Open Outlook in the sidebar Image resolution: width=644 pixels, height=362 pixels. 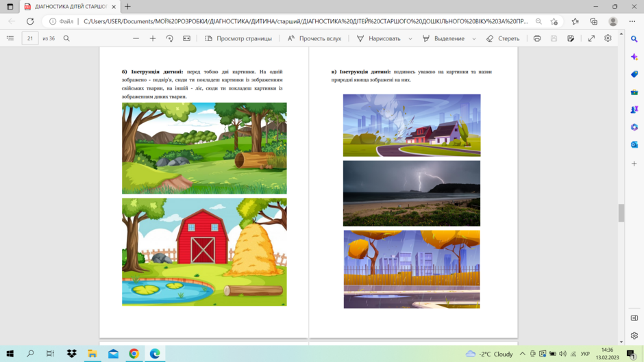click(x=634, y=144)
